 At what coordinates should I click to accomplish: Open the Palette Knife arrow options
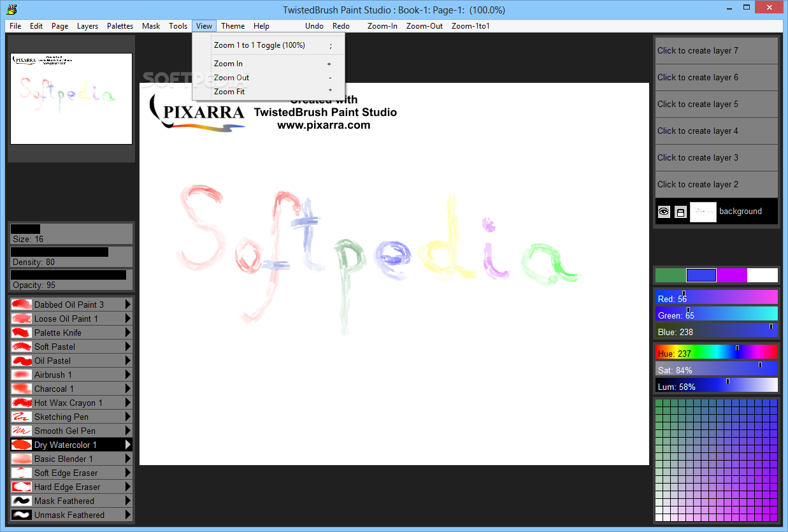(x=128, y=333)
